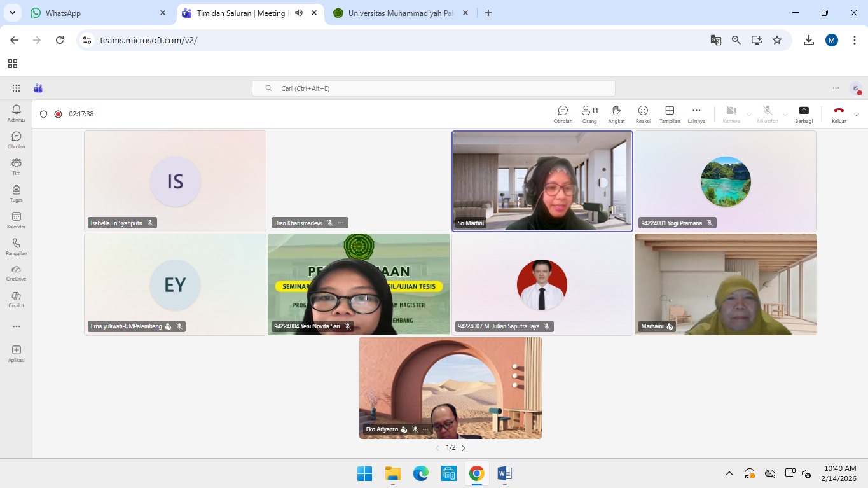Expand the dropdown arrow beside Keluar
This screenshot has height=488, width=868.
pos(857,115)
